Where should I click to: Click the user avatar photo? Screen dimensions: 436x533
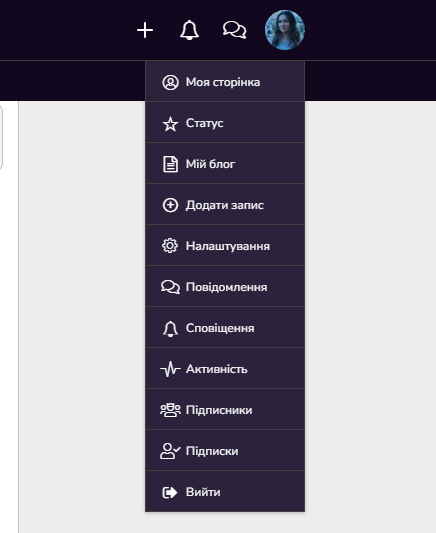285,30
